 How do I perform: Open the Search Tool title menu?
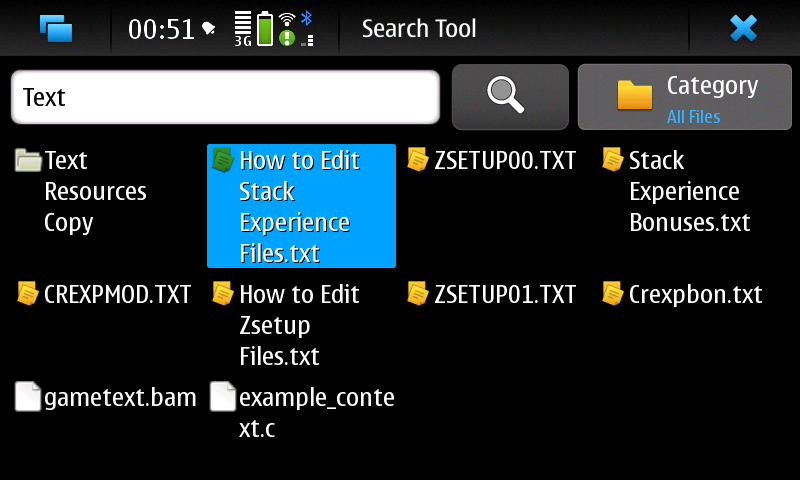419,28
